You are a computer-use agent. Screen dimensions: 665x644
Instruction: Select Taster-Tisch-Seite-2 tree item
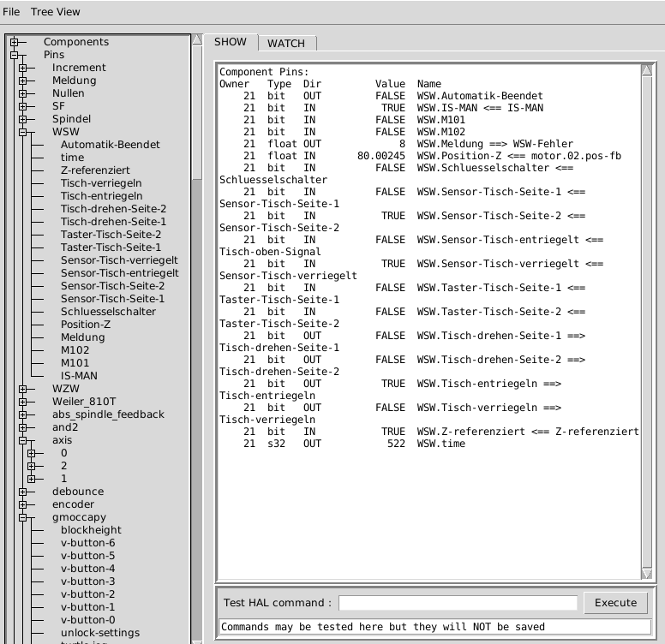111,235
